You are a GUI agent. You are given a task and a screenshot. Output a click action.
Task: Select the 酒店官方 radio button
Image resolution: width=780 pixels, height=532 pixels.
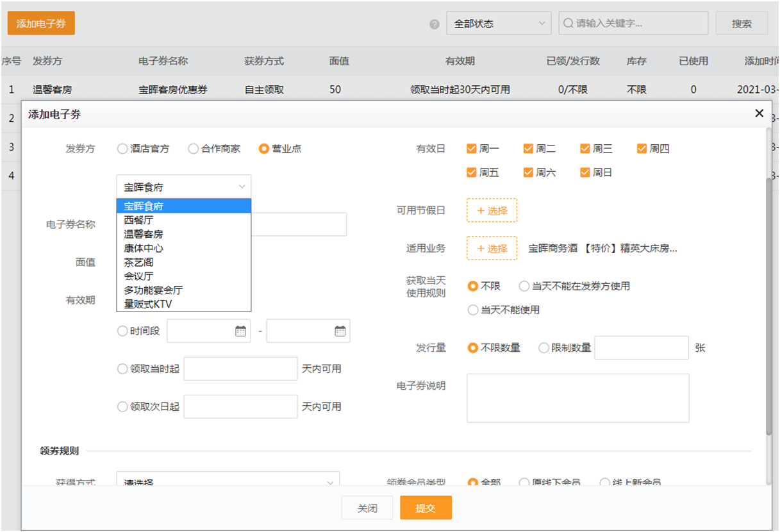coord(122,149)
